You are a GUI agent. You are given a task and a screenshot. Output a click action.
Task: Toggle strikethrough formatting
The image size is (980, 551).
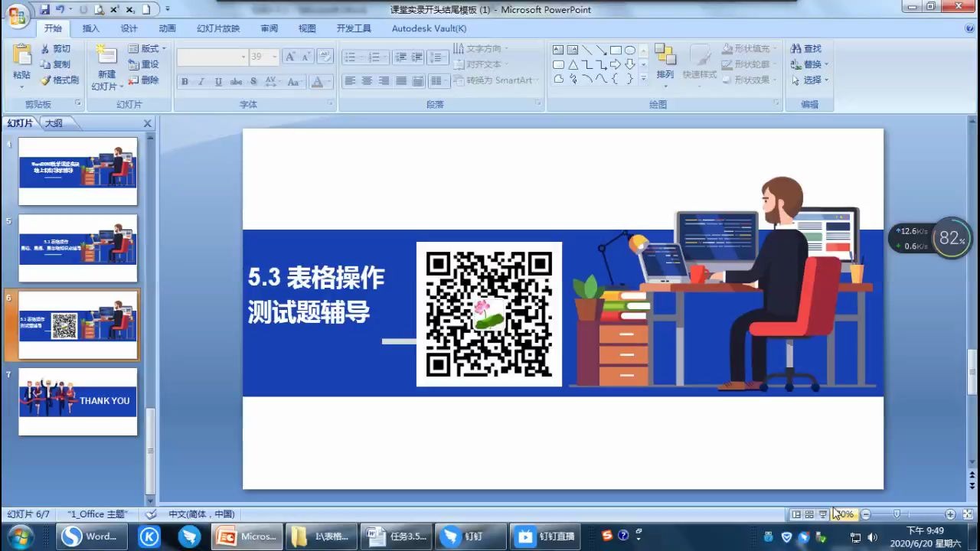click(236, 81)
